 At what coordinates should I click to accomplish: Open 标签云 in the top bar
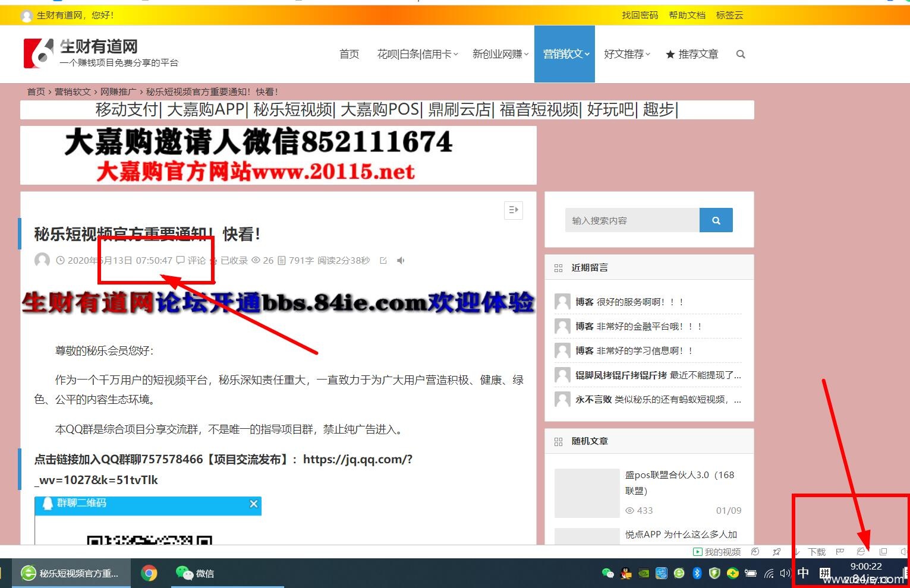(729, 15)
